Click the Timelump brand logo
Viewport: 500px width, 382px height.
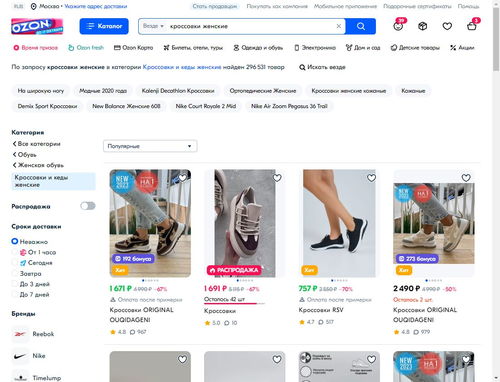[x=20, y=377]
